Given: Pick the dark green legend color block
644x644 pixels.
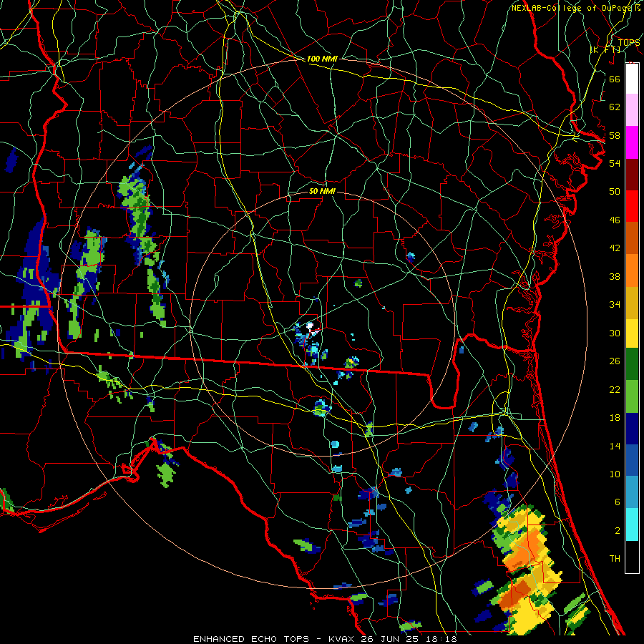Looking at the screenshot, I should (x=632, y=364).
